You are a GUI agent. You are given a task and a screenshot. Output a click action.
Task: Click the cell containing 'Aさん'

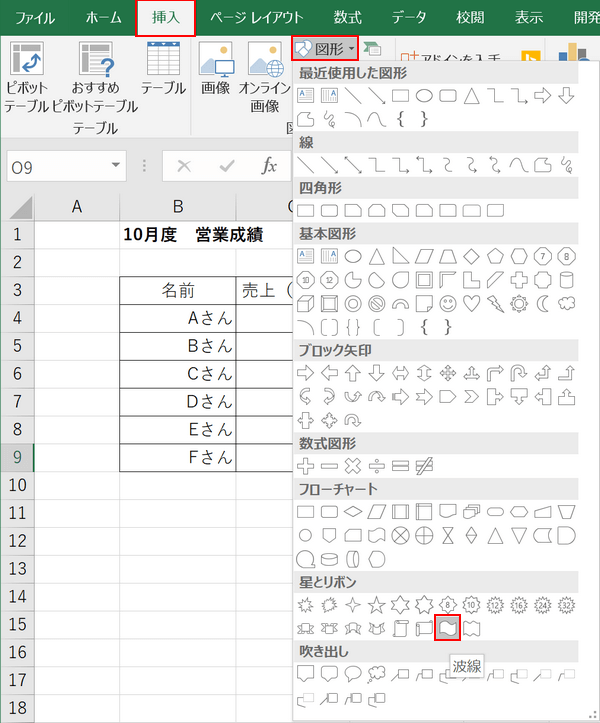coord(178,318)
